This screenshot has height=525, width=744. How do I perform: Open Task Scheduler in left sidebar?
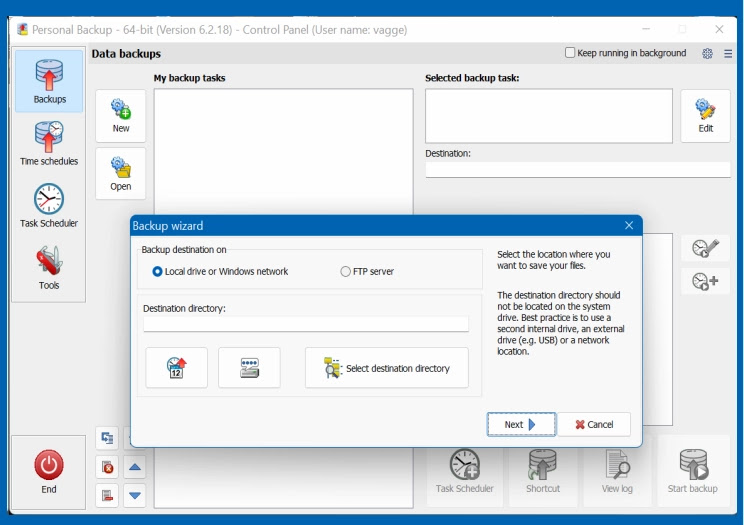pos(49,206)
